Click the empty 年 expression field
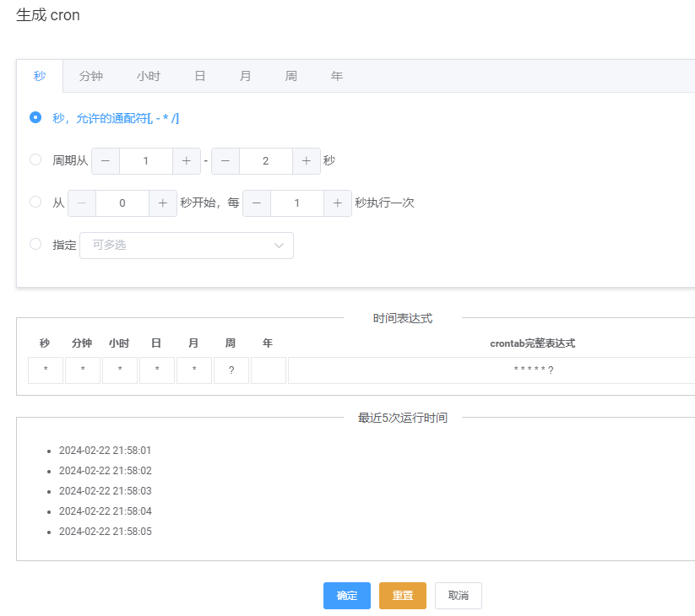Screen dimensions: 695x616 coord(269,370)
